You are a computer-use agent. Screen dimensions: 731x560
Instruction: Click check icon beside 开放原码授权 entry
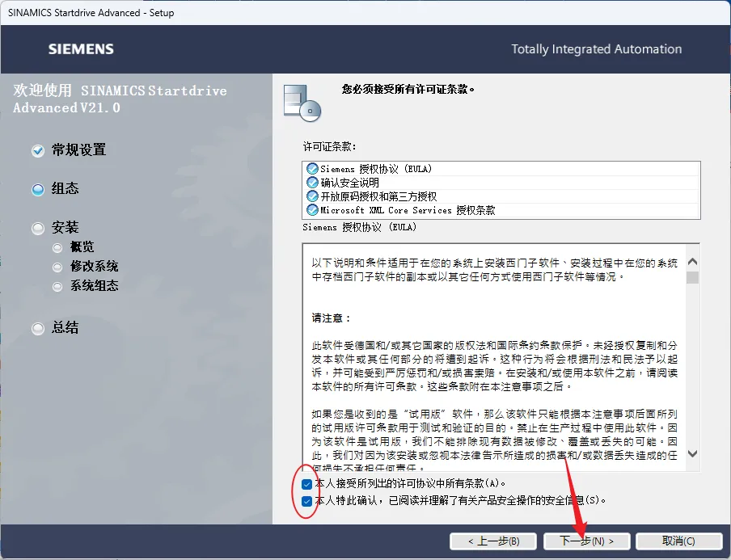click(312, 196)
